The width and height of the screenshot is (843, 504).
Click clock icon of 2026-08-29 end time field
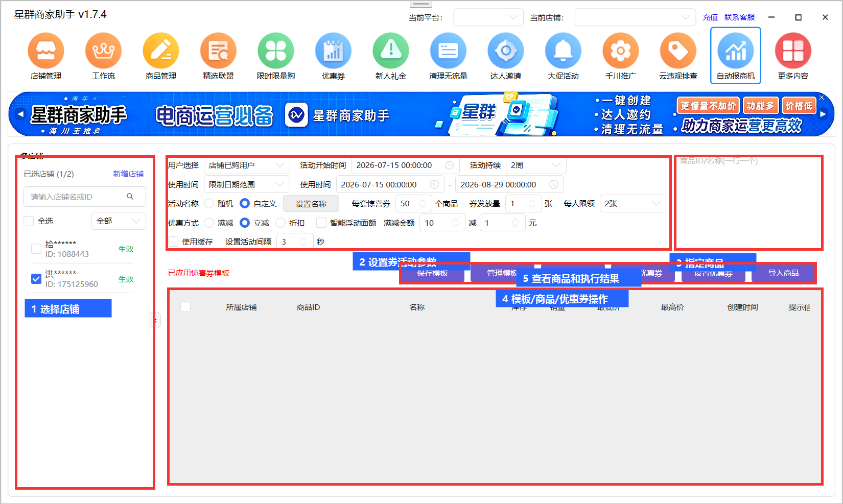(554, 184)
